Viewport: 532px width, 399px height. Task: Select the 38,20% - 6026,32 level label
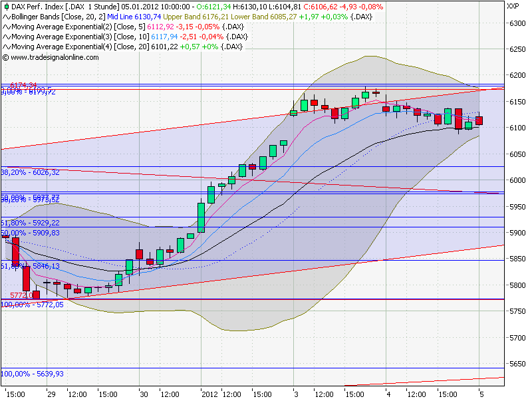click(x=30, y=171)
